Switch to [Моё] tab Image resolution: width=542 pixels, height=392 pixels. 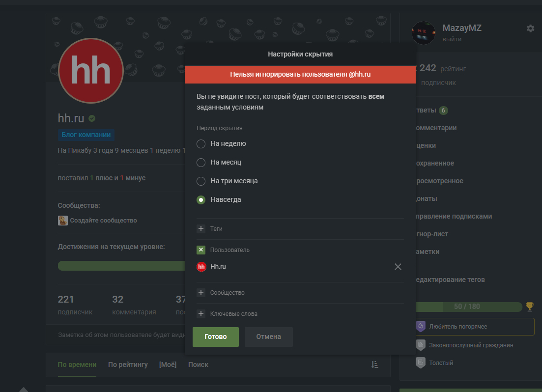coord(168,364)
